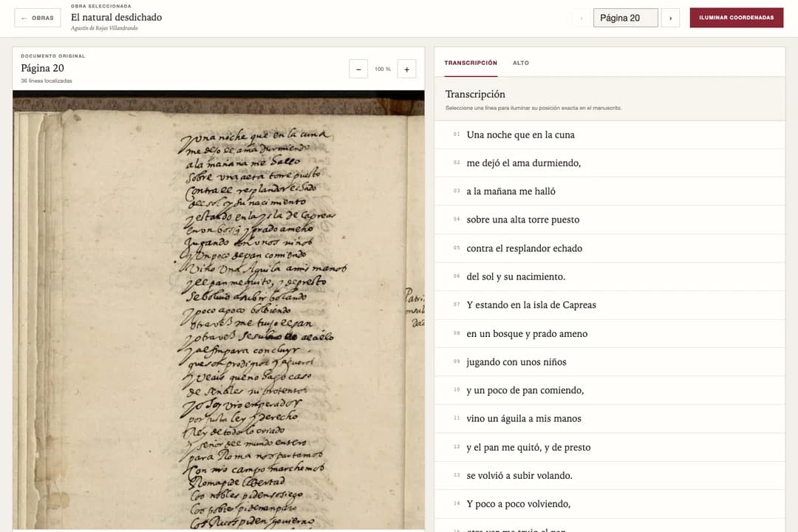The width and height of the screenshot is (798, 532).
Task: Select line 01 'Una noche que en la cuna'
Action: [x=610, y=135]
